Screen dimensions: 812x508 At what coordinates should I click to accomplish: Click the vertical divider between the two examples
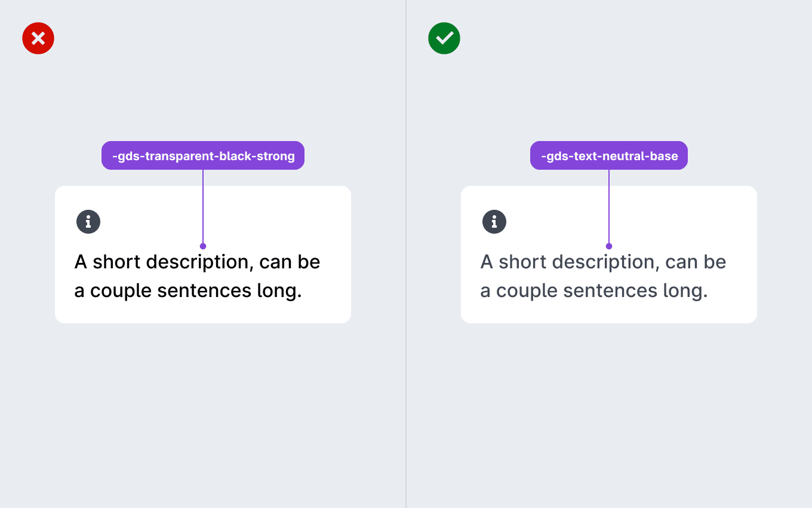coord(406,254)
